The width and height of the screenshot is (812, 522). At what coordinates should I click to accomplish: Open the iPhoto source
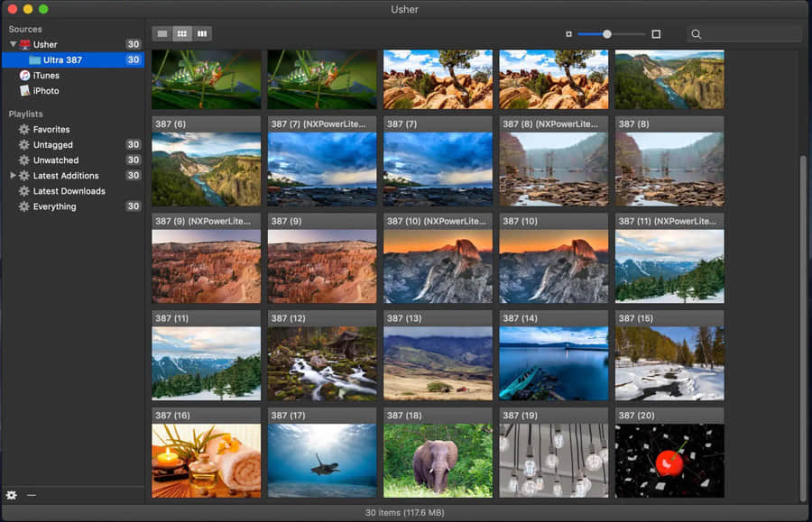coord(46,91)
